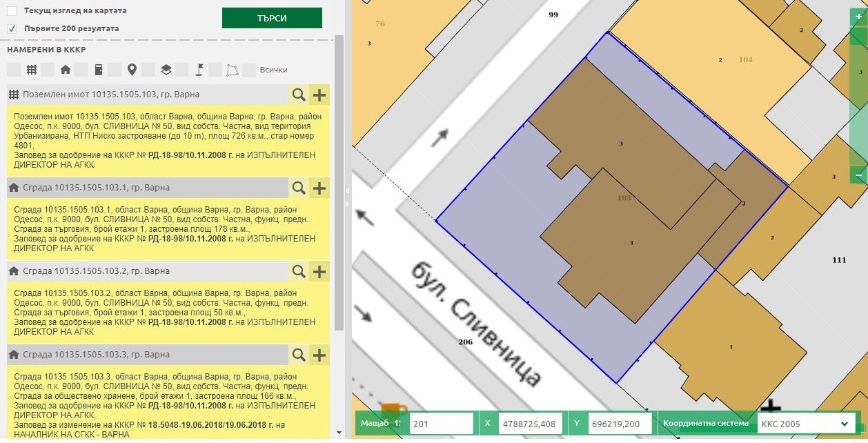The height and width of the screenshot is (443, 868).
Task: Open the Координатна система dropdown (ККС 2005)
Action: click(807, 424)
